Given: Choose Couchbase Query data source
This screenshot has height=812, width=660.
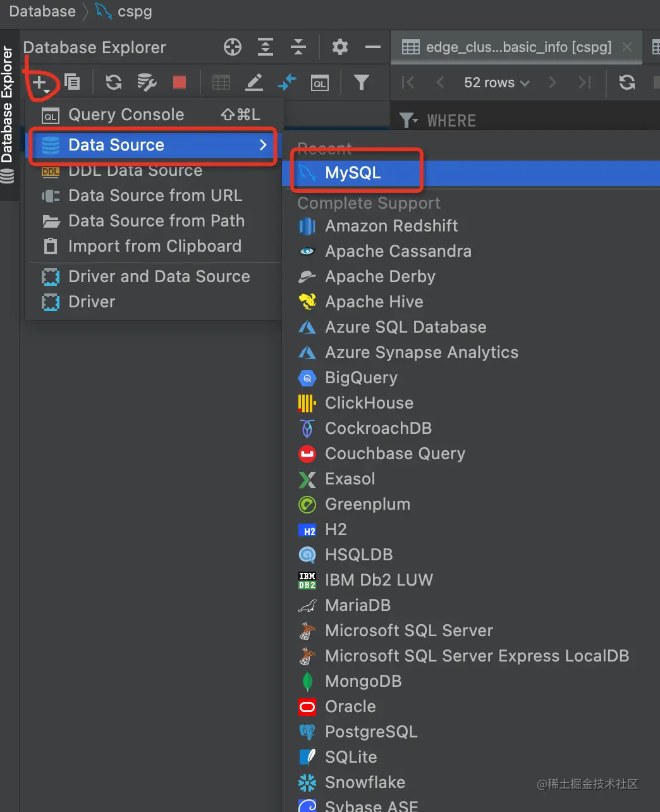Looking at the screenshot, I should click(x=471, y=453).
